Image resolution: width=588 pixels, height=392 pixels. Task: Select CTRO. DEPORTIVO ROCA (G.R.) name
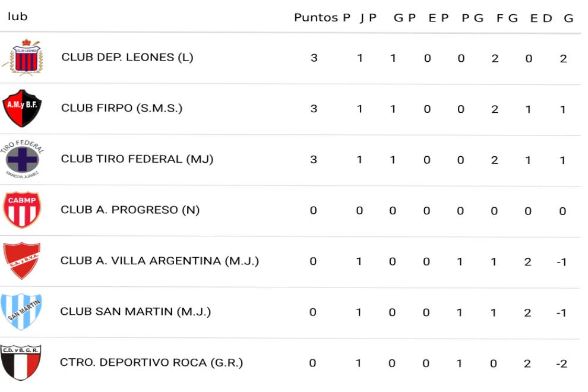click(151, 363)
